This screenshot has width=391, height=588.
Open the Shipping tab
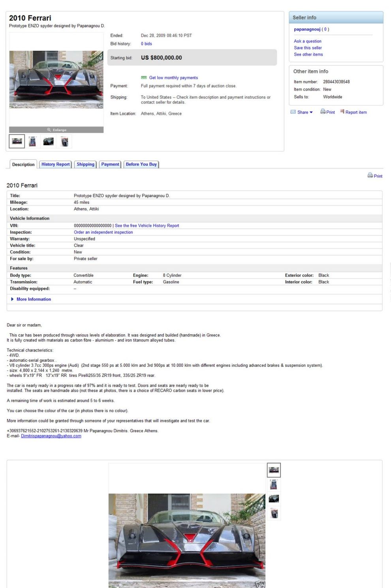[x=85, y=164]
